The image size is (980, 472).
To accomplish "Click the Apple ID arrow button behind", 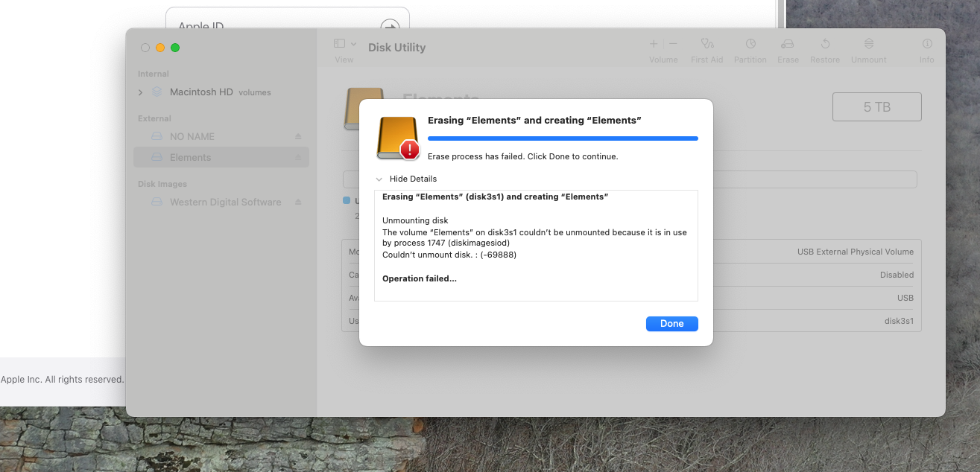I will coord(390,28).
